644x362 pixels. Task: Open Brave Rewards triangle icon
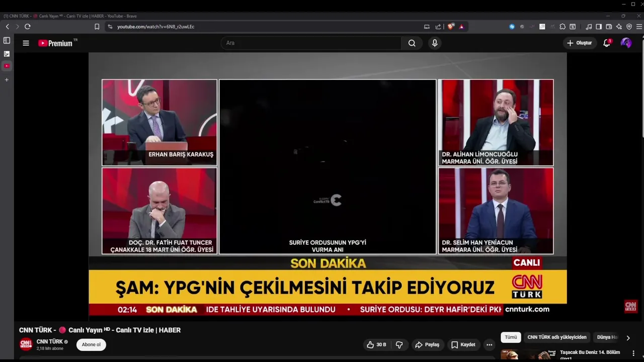[461, 27]
